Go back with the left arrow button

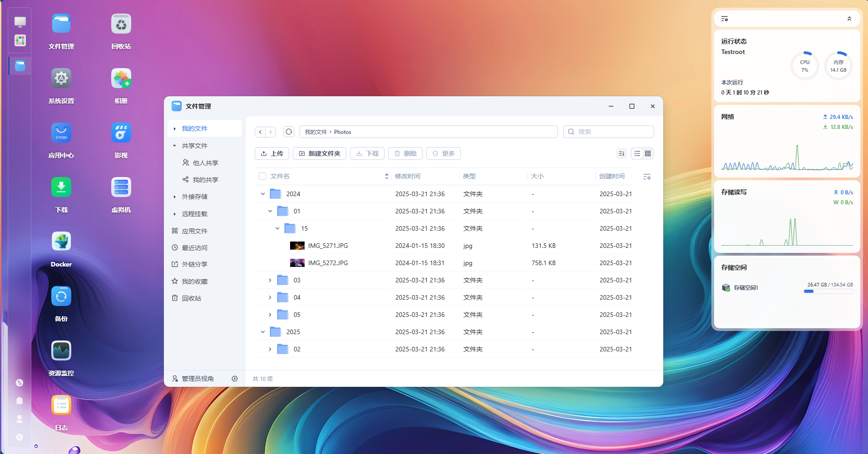[260, 132]
